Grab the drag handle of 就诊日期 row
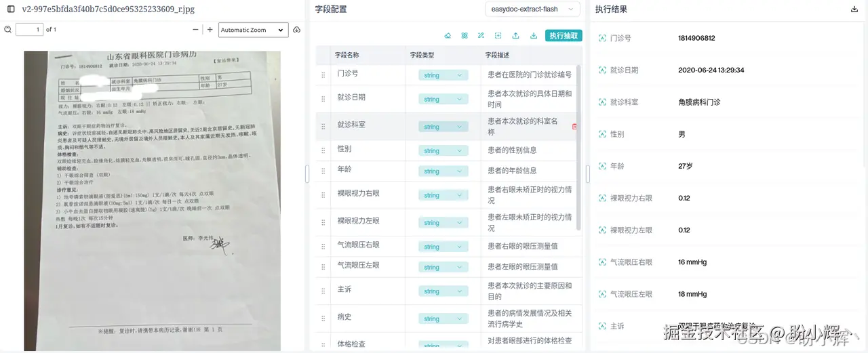 (x=323, y=99)
